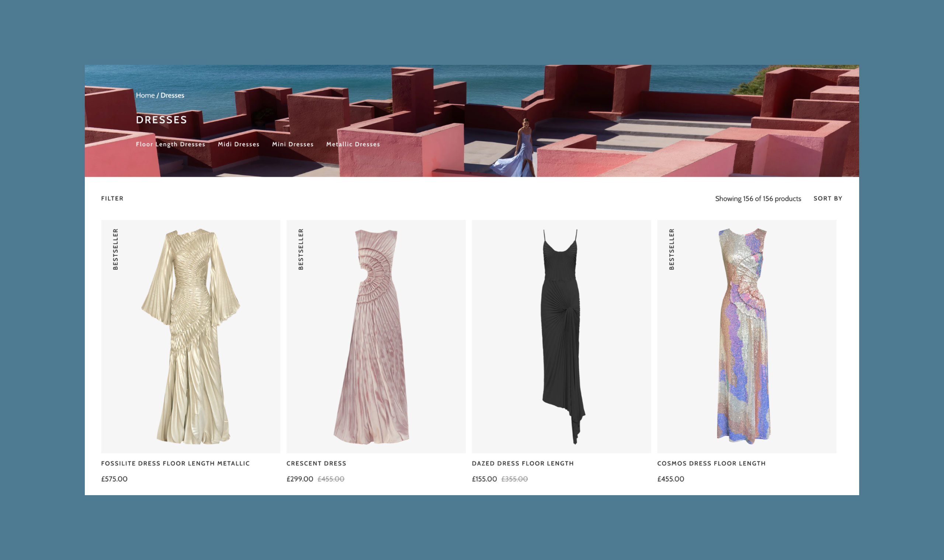
Task: Click the Bestseller badge on Fossilite dress
Action: (x=115, y=249)
